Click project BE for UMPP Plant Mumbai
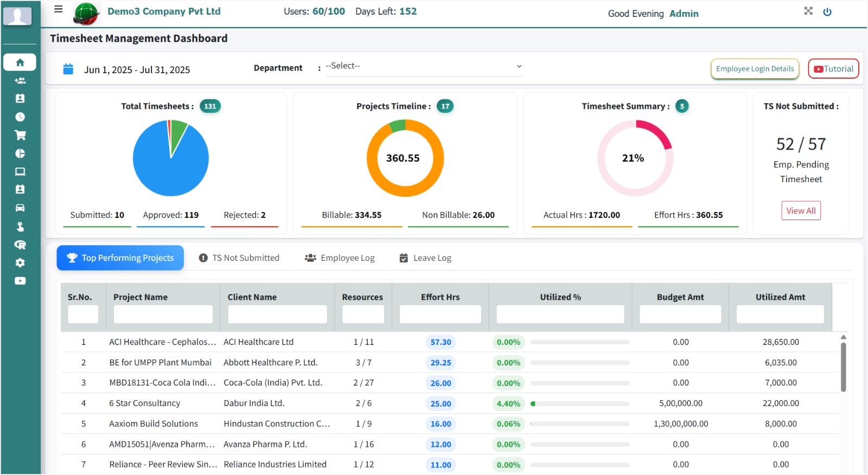 tap(161, 362)
